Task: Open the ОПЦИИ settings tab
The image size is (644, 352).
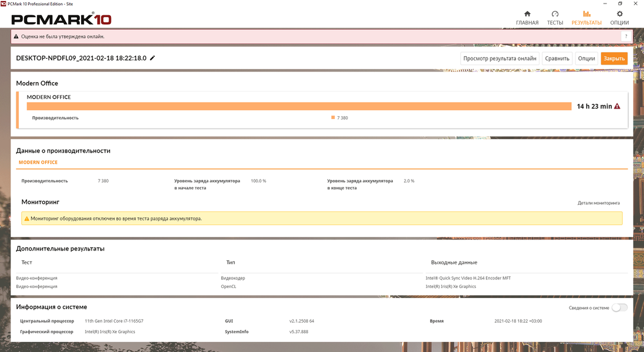Action: coord(619,18)
